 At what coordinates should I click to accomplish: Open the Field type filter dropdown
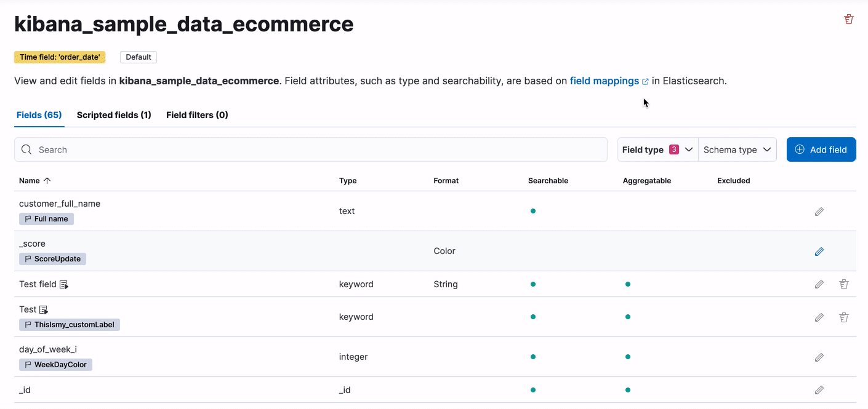(658, 149)
